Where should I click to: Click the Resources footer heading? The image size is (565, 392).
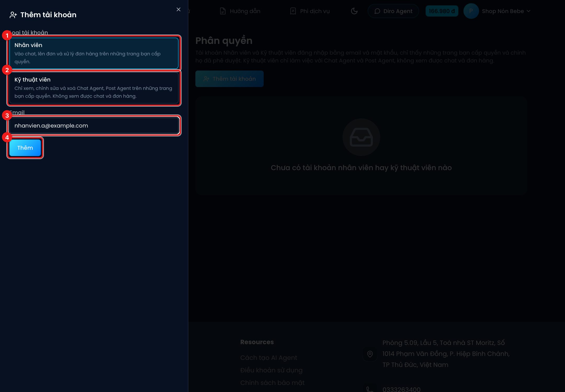point(257,342)
